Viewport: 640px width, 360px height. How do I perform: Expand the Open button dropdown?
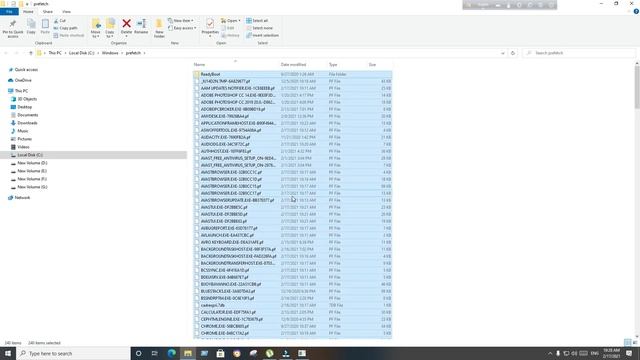(x=239, y=20)
